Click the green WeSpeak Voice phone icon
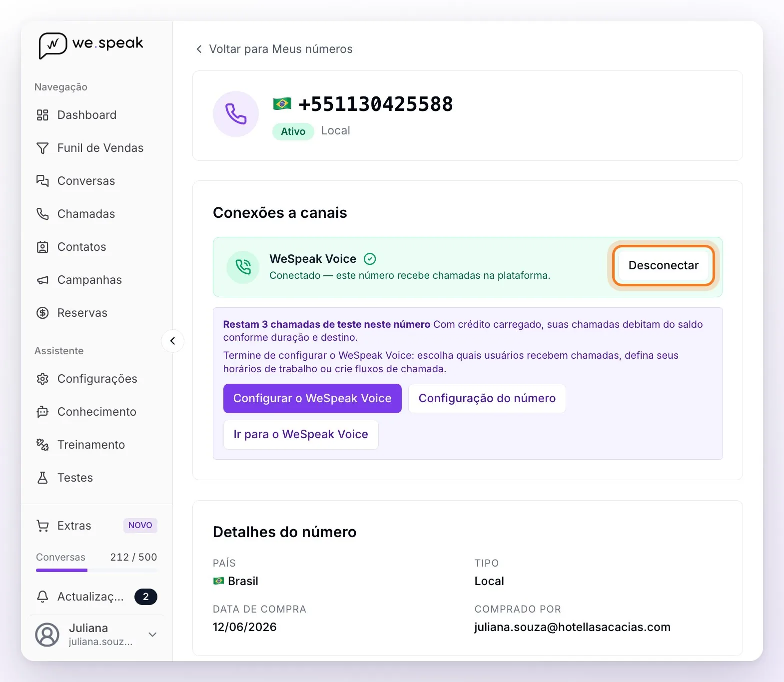The image size is (784, 682). pyautogui.click(x=243, y=267)
